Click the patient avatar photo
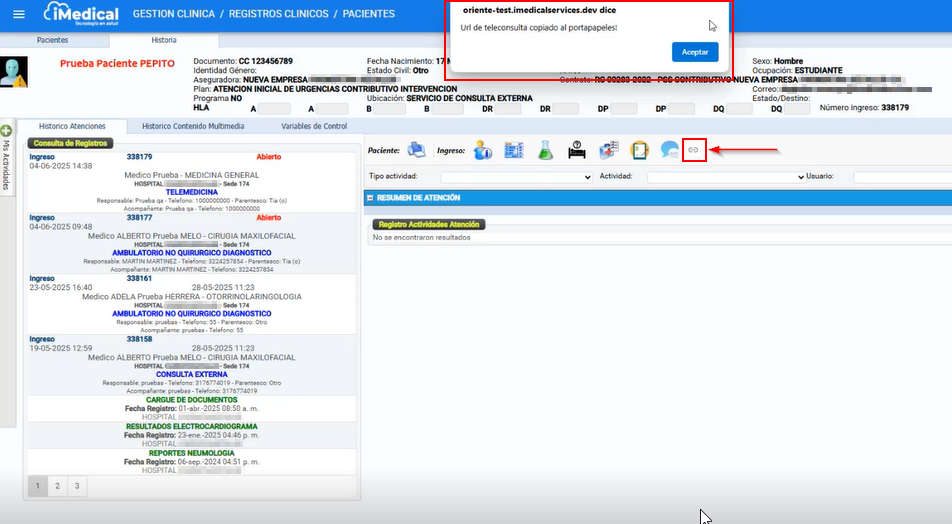952x524 pixels. coord(13,70)
